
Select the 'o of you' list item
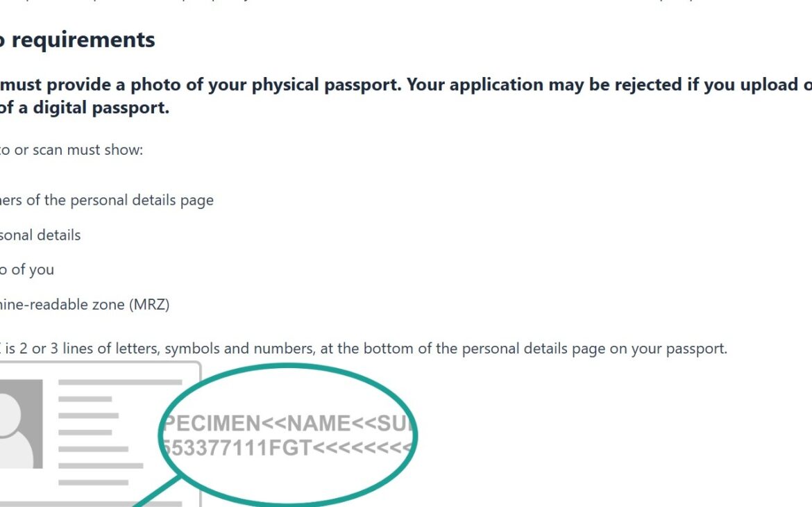tap(28, 269)
